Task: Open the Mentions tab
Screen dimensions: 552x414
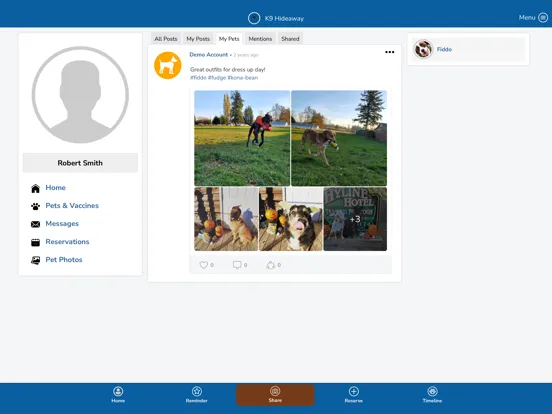Action: point(260,39)
